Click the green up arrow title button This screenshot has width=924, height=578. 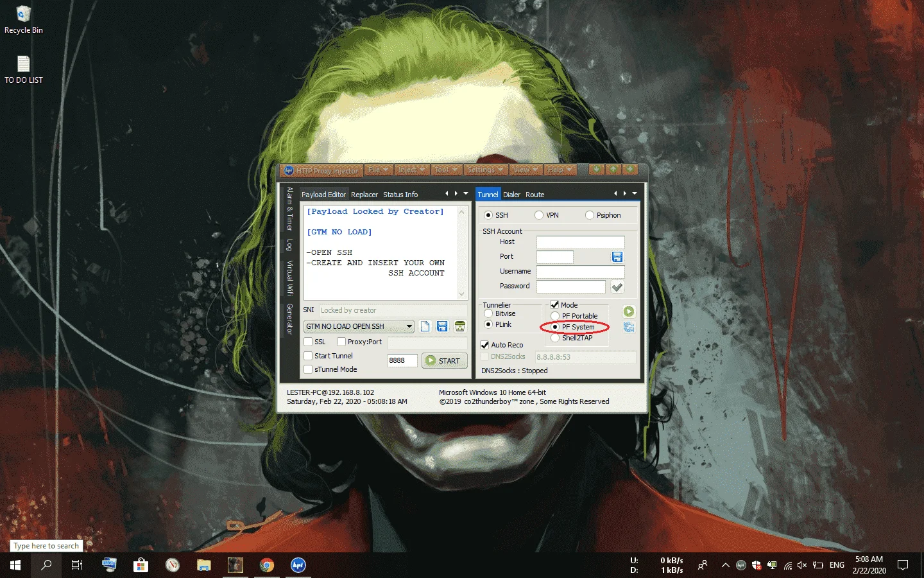tap(613, 170)
